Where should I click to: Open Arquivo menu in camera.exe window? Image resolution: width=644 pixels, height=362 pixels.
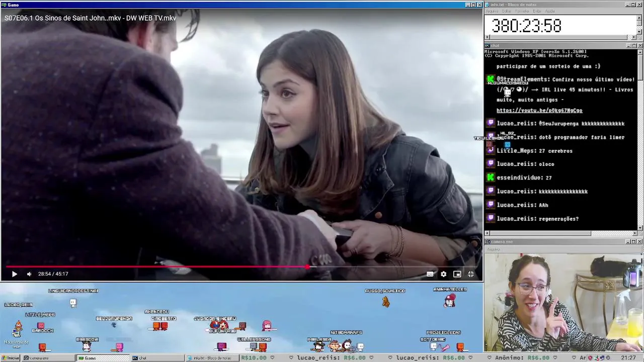coord(493,249)
